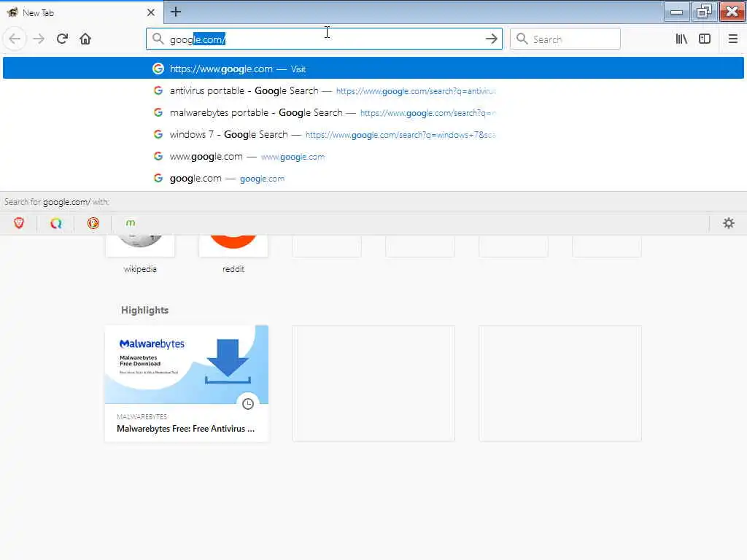Open Malwarebytes Free Download highlight thumbnail
This screenshot has width=747, height=560.
pyautogui.click(x=187, y=365)
